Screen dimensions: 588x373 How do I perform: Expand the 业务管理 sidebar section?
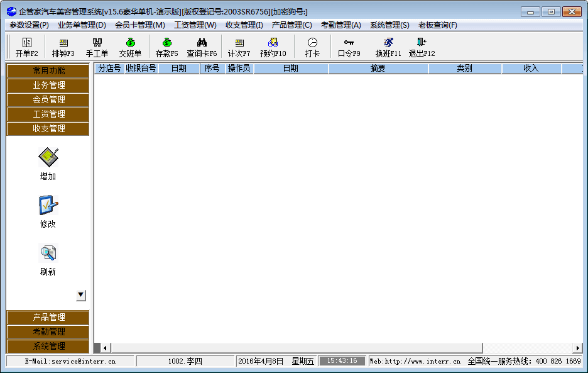(x=48, y=85)
